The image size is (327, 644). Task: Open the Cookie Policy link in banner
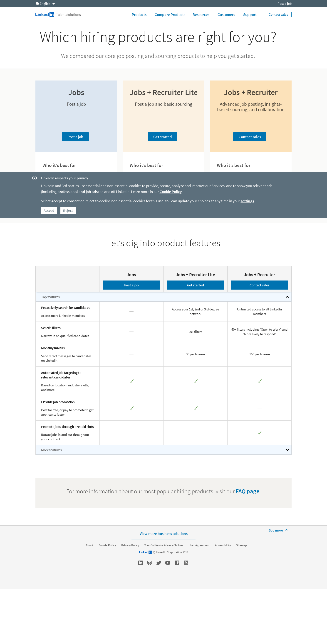click(171, 192)
